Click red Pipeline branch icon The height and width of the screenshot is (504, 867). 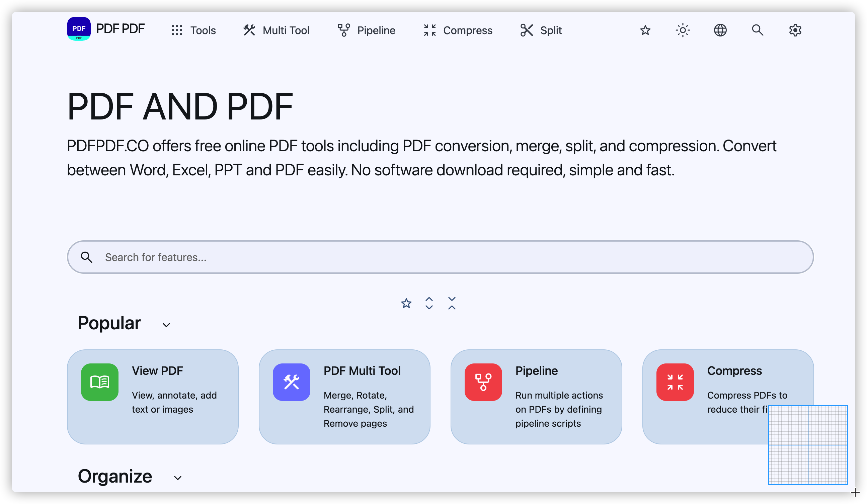[x=483, y=382]
